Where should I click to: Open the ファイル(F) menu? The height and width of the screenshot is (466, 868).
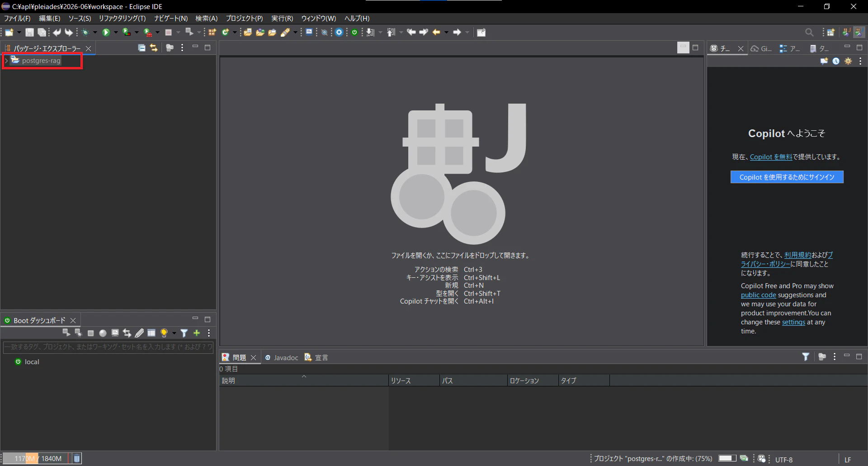click(x=17, y=19)
